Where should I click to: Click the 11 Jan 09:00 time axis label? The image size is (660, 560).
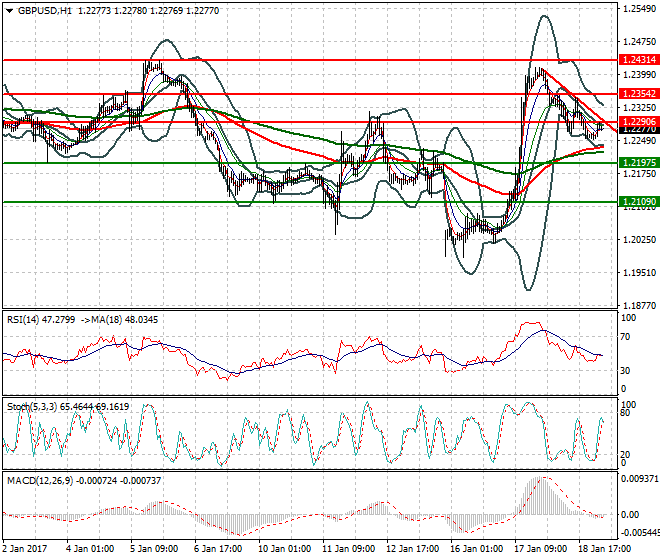click(x=346, y=549)
